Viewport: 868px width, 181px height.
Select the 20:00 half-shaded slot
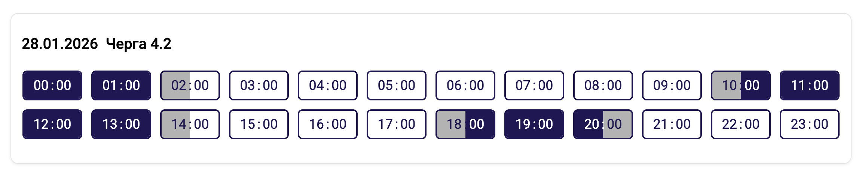(x=603, y=124)
